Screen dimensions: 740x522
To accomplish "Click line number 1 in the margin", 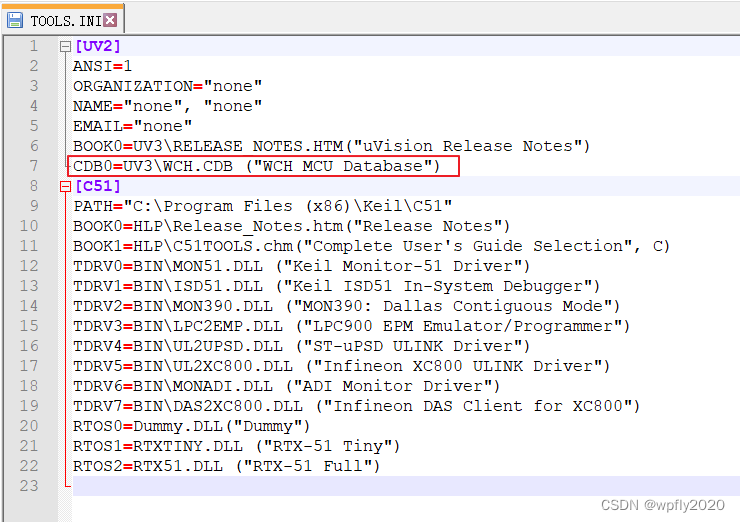I will (x=34, y=46).
